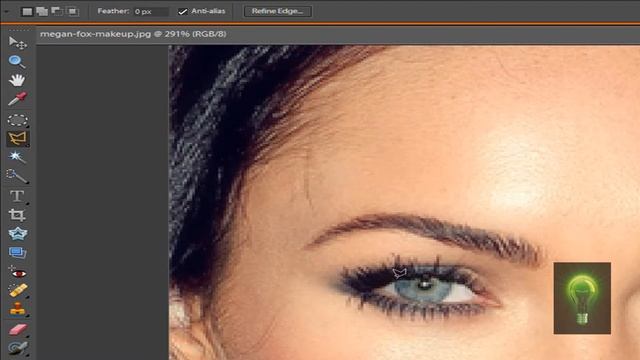Toggle the Anti-alias checkbox

[182, 11]
